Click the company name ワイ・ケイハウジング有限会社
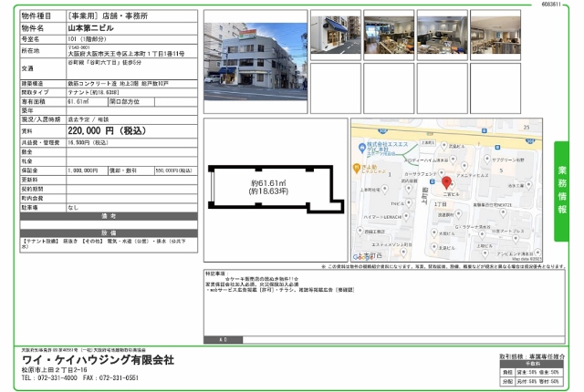The image size is (584, 392). (98, 360)
